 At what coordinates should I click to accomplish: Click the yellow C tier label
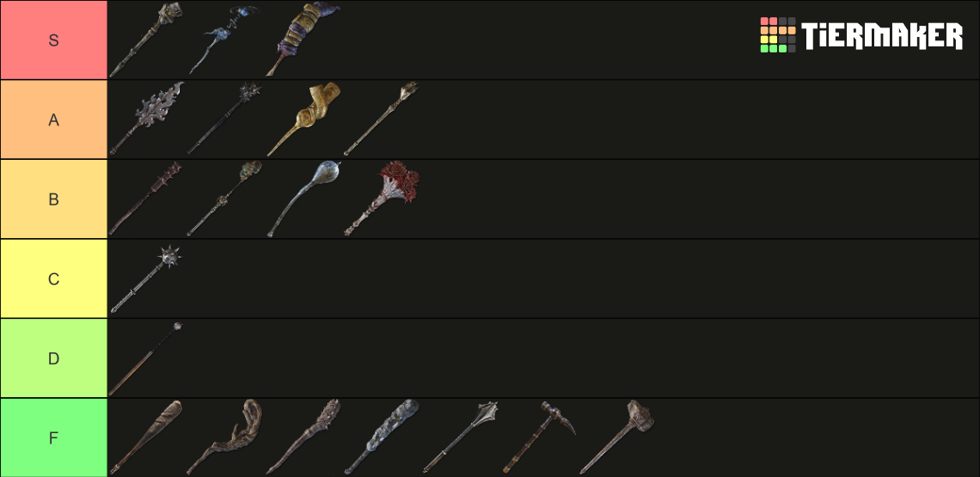pos(54,278)
